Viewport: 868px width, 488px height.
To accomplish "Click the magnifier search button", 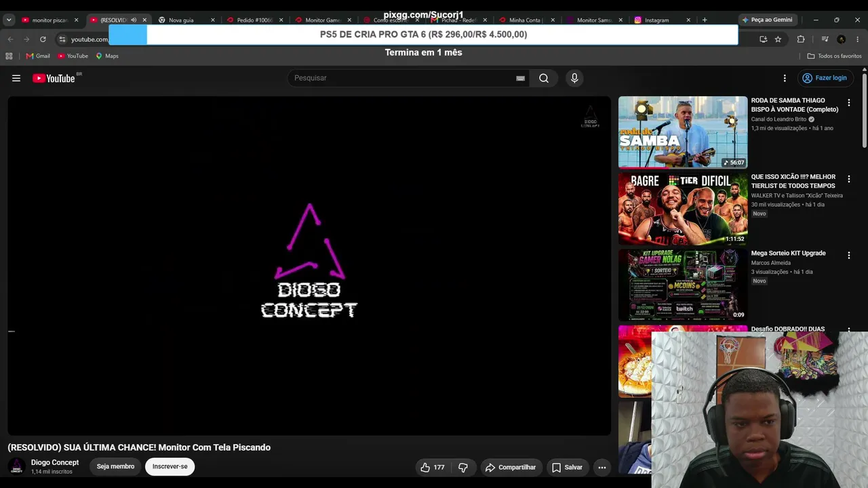I will click(544, 78).
